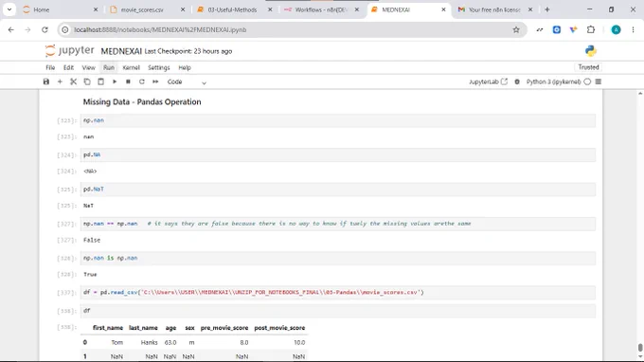The height and width of the screenshot is (362, 644).
Task: Select the np.nan == np.nan cell
Action: pyautogui.click(x=337, y=224)
